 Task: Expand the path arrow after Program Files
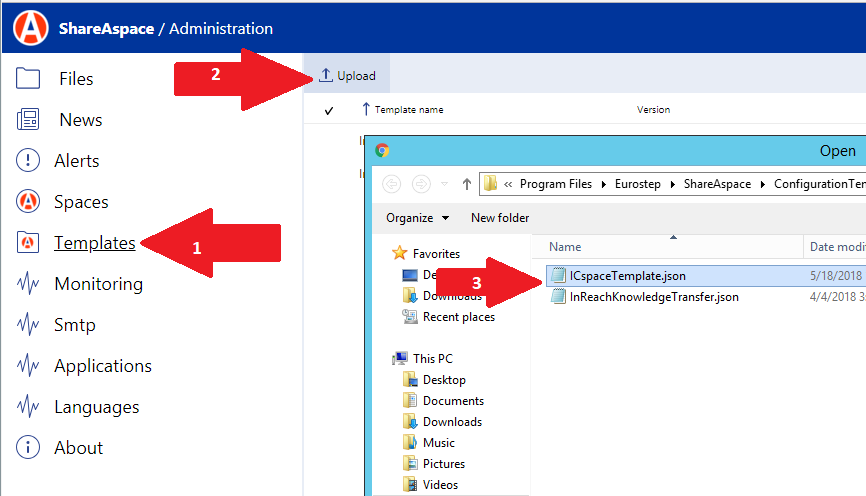pos(603,184)
